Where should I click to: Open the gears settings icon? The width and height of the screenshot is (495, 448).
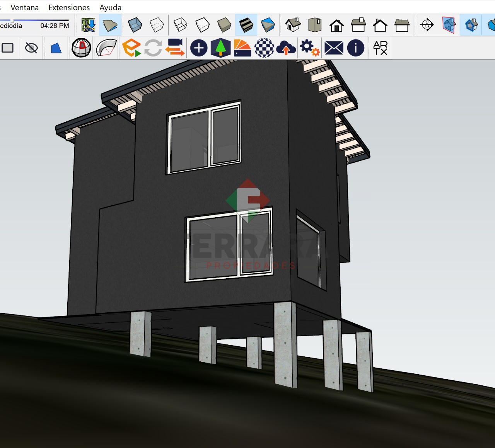tap(310, 48)
